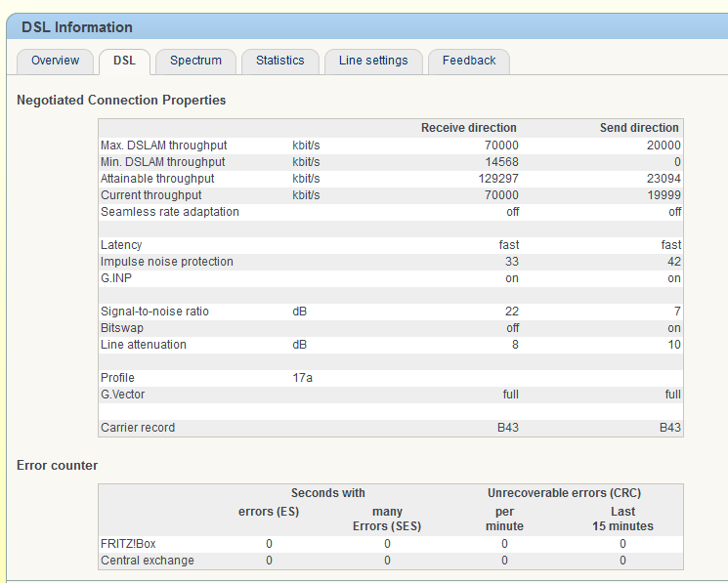Open the Spectrum tab

pos(195,61)
